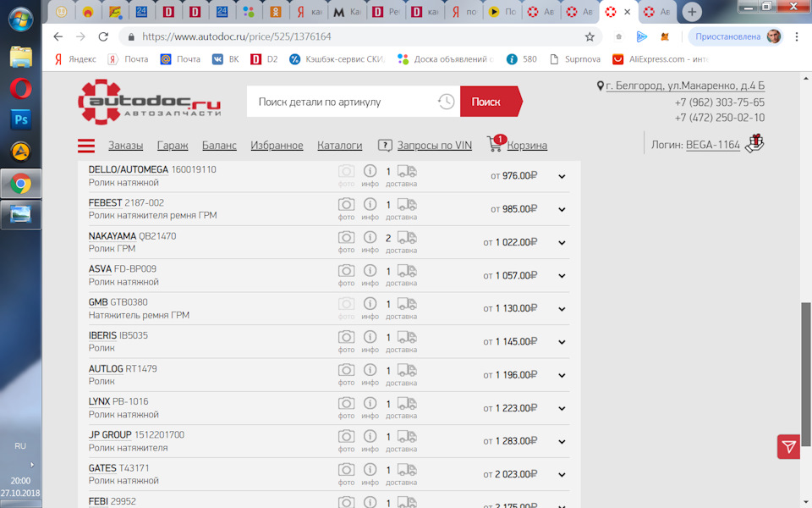Viewport: 812px width, 508px height.
Task: Expand offers for LYNX PB-1016
Action: (562, 409)
